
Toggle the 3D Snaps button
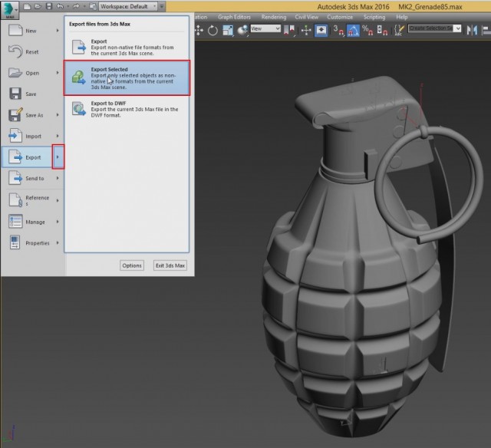click(338, 30)
